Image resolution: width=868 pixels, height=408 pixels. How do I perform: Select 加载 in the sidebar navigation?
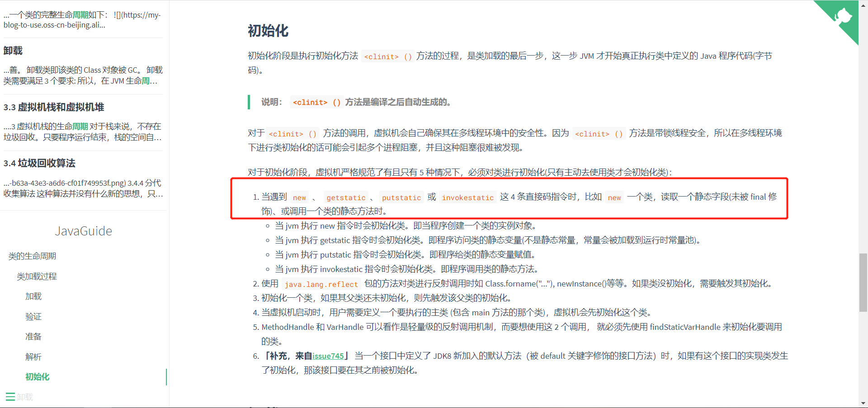[34, 296]
